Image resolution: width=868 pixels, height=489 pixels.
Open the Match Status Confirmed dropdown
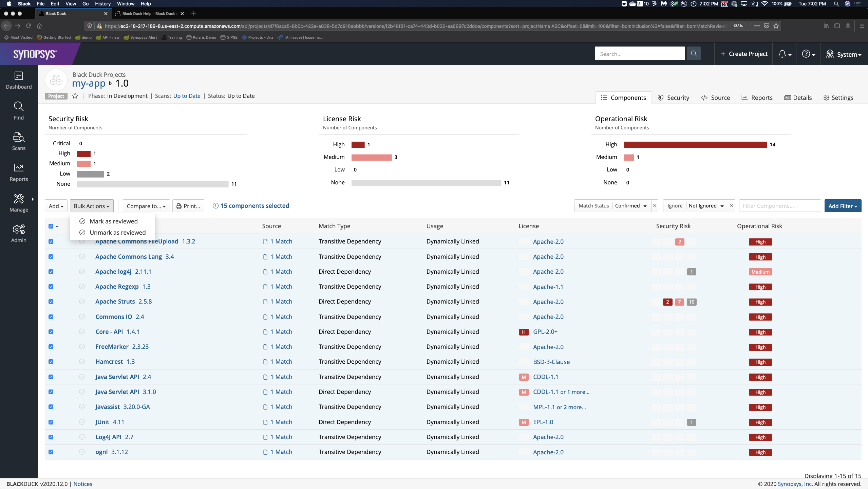pyautogui.click(x=630, y=206)
